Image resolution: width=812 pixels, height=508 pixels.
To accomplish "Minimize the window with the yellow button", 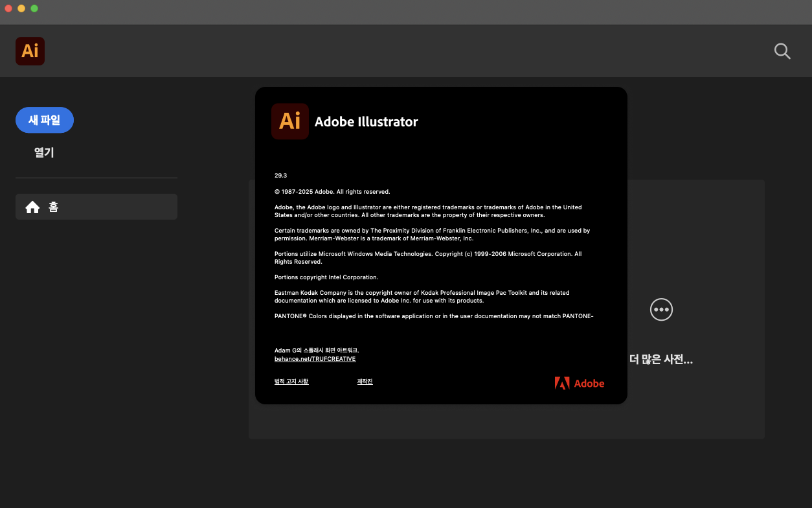I will 21,8.
